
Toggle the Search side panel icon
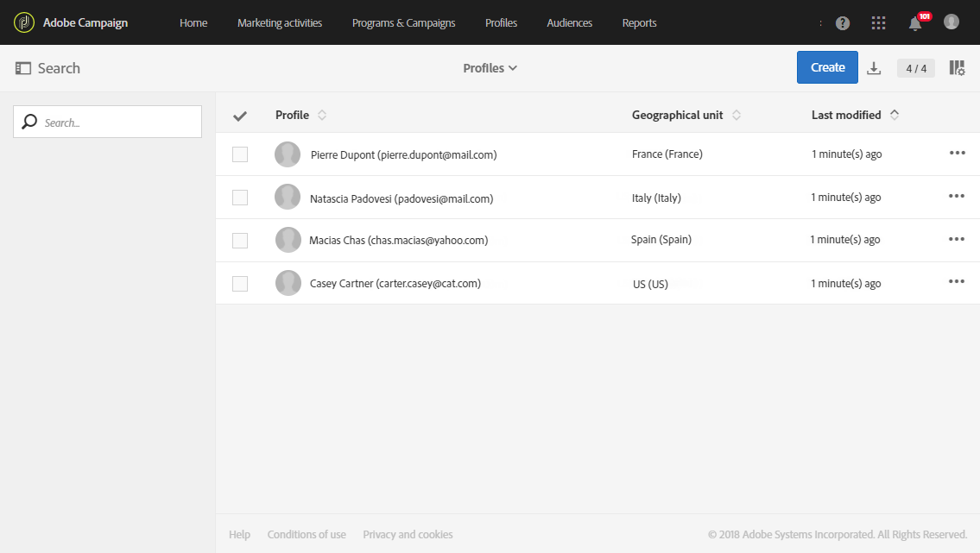coord(23,68)
